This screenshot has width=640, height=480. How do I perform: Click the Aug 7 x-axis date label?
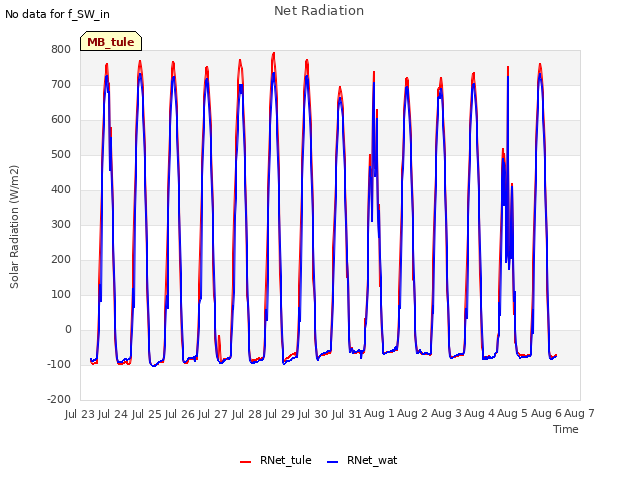coord(579,414)
